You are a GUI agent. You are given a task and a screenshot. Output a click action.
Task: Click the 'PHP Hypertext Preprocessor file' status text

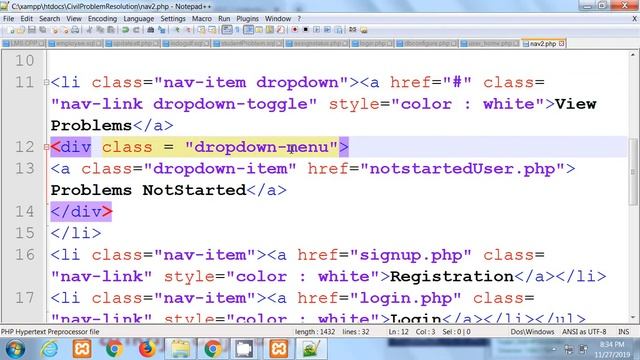click(x=50, y=332)
